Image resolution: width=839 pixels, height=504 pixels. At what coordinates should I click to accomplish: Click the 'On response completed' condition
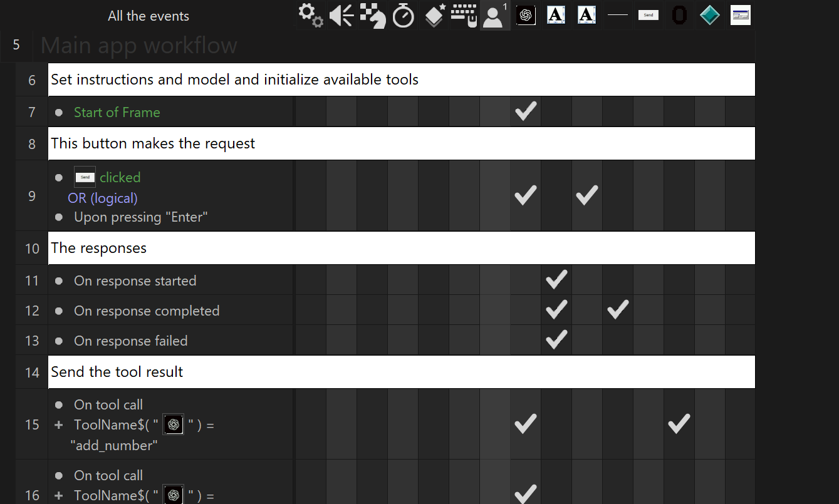[147, 311]
